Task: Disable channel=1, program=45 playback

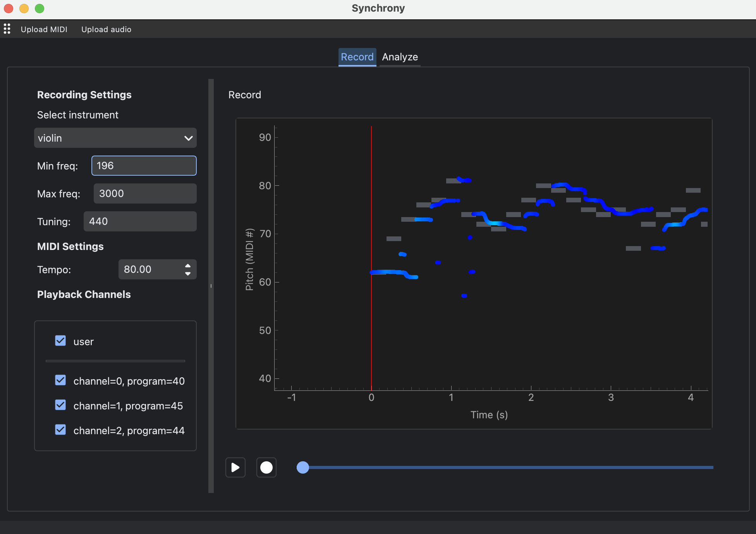Action: (60, 405)
